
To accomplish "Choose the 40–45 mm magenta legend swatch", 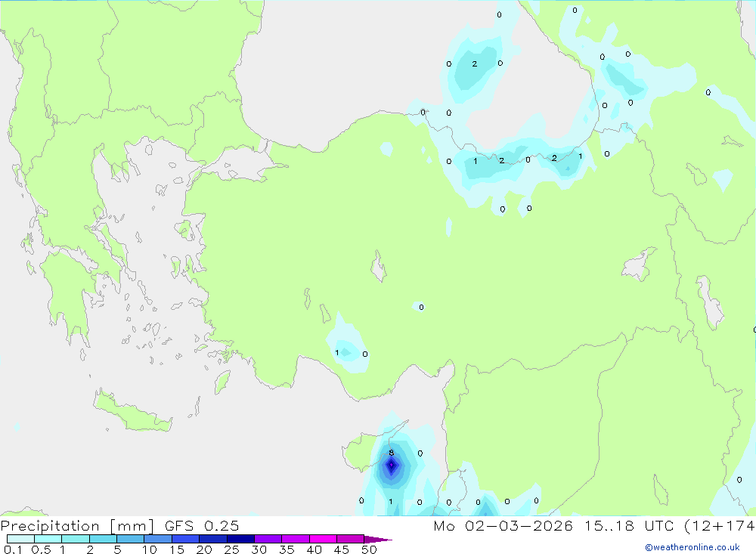I will click(x=323, y=539).
